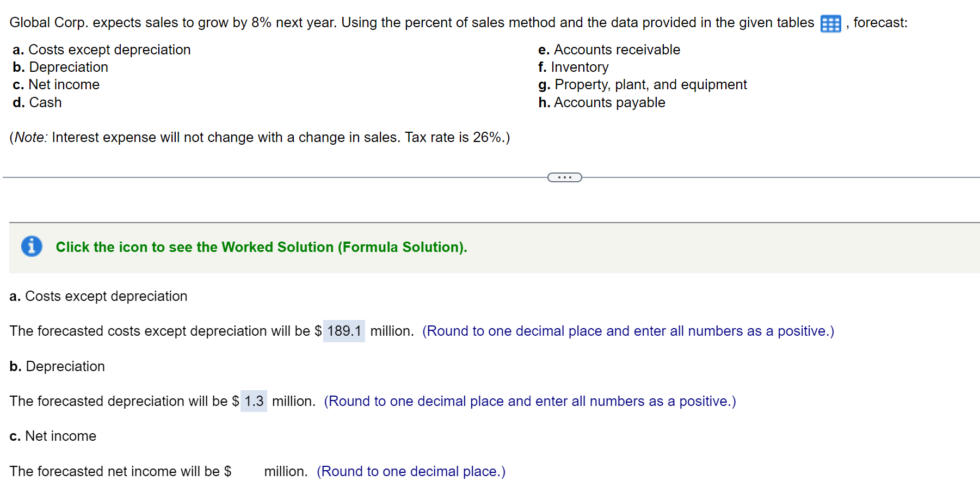Viewport: 980px width, 493px height.
Task: Select the 189.1 costs except depreciation answer box
Action: tap(344, 331)
